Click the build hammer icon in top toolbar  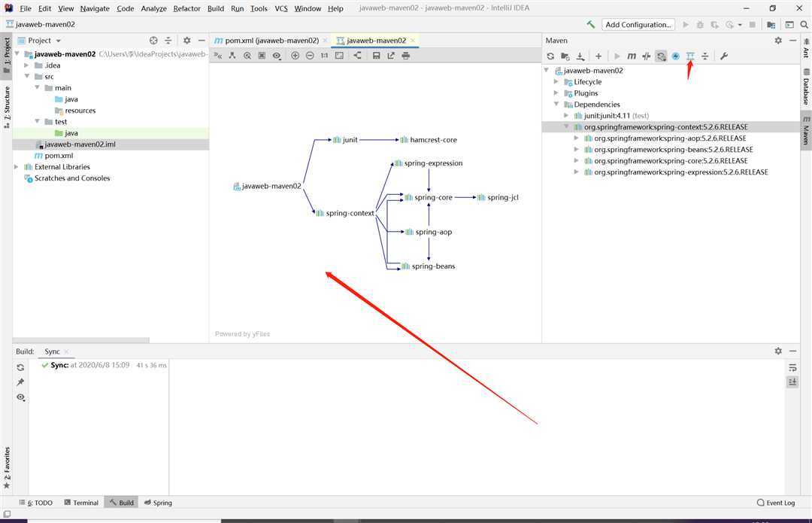click(x=591, y=25)
